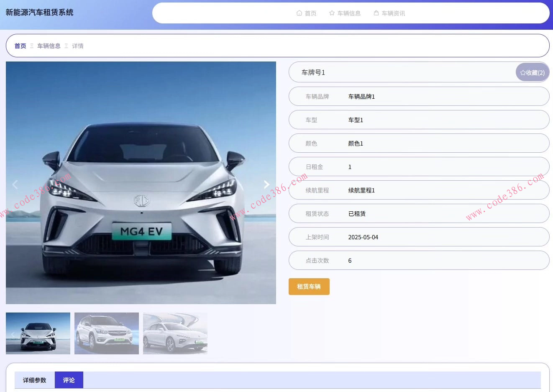553x392 pixels.
Task: Open 车辆资讯 from the top navigation
Action: tap(393, 13)
